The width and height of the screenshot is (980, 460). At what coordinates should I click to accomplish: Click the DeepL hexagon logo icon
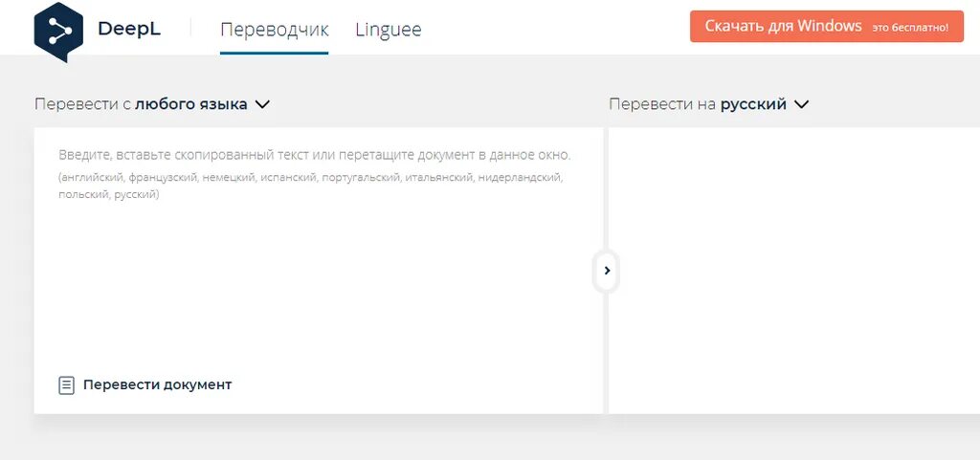58,32
